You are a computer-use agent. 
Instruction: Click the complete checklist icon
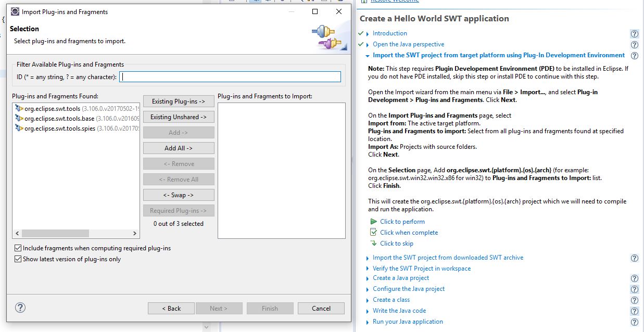click(373, 233)
